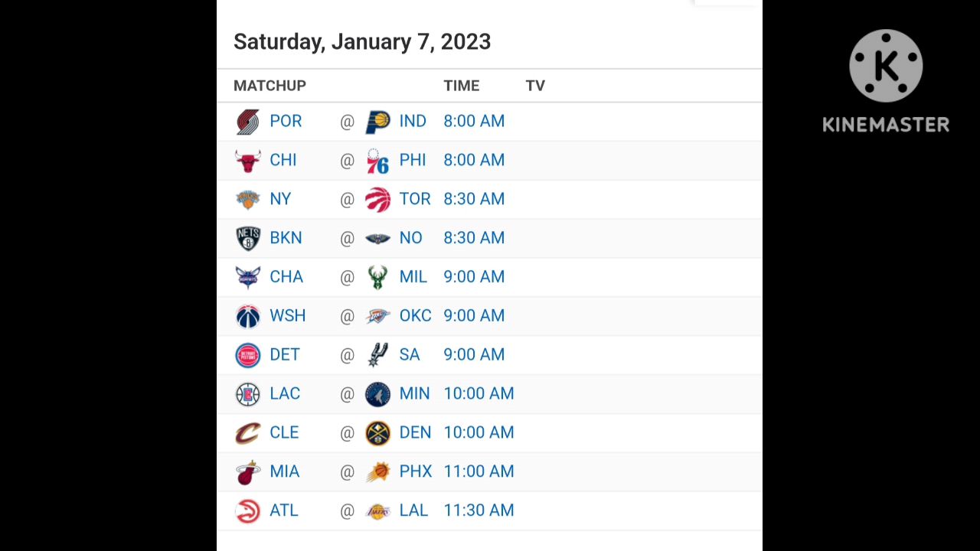This screenshot has width=980, height=551.
Task: Click the San Antonio Spurs logo
Action: tap(377, 355)
